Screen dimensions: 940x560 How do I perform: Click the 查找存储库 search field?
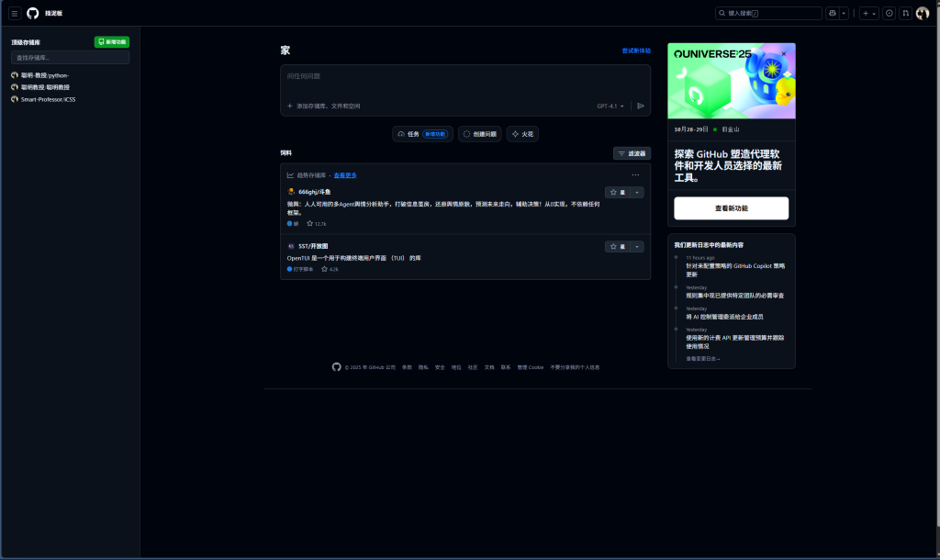tap(70, 58)
